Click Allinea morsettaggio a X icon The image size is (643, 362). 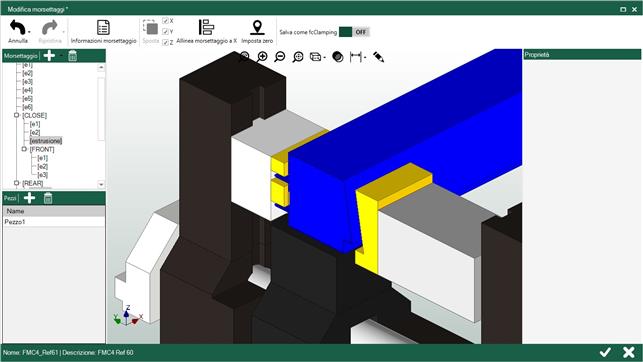tap(206, 27)
